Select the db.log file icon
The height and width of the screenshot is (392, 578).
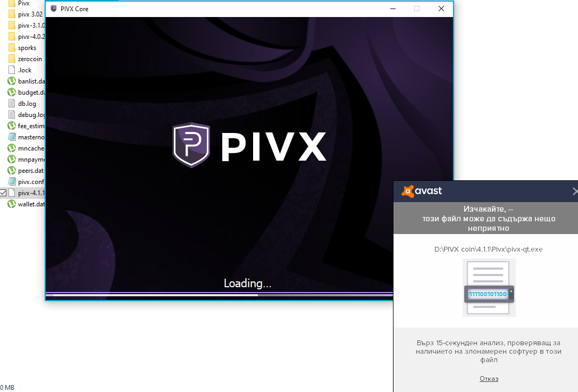coord(12,104)
